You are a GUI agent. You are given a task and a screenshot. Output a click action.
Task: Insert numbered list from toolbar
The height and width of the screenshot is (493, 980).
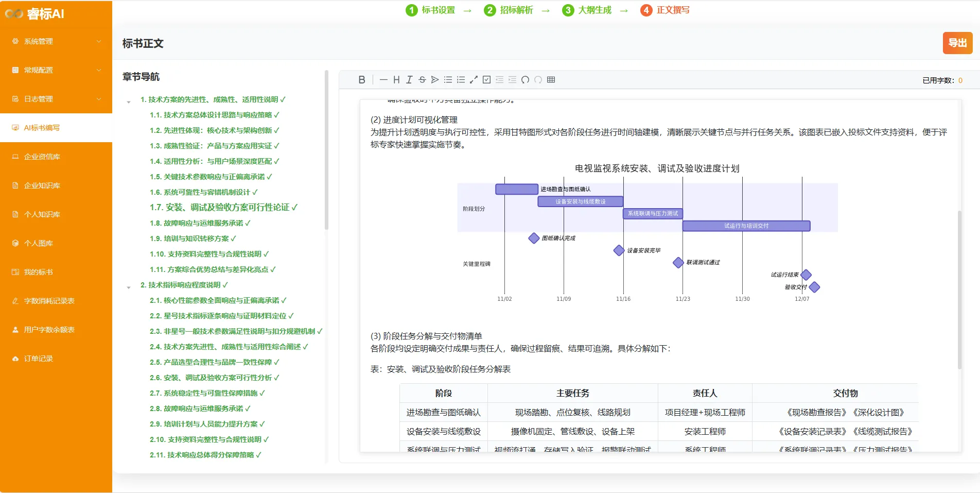pyautogui.click(x=461, y=80)
